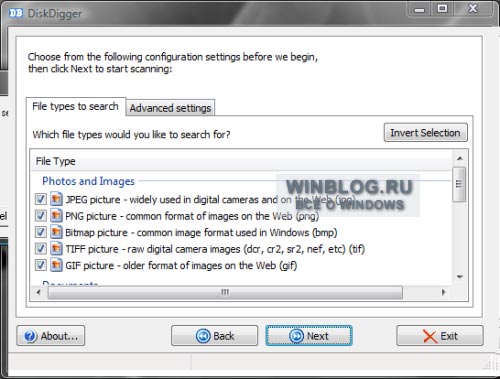Viewport: 500px width, 379px height.
Task: Click the horizontal scrollbar right arrow
Action: [443, 293]
